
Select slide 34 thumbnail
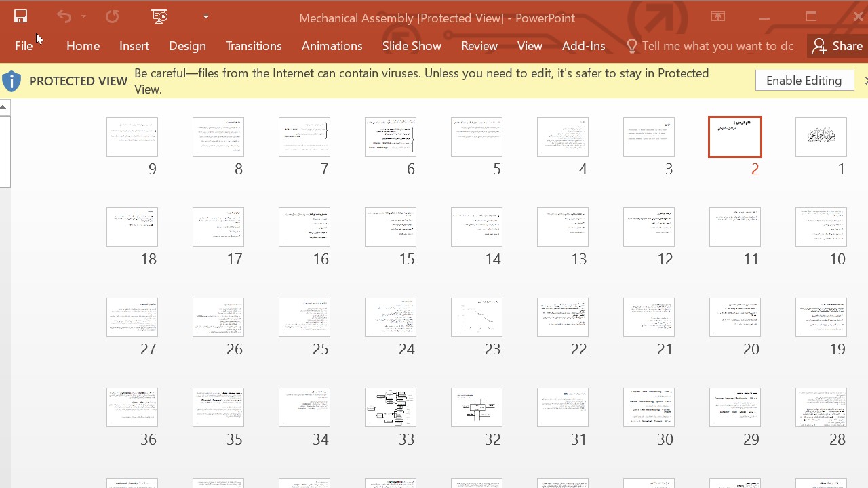304,407
